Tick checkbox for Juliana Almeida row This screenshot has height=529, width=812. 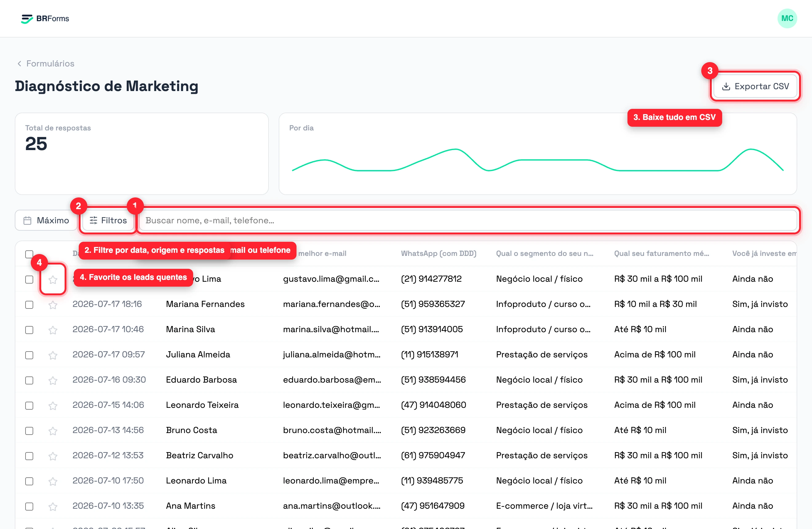pyautogui.click(x=29, y=355)
